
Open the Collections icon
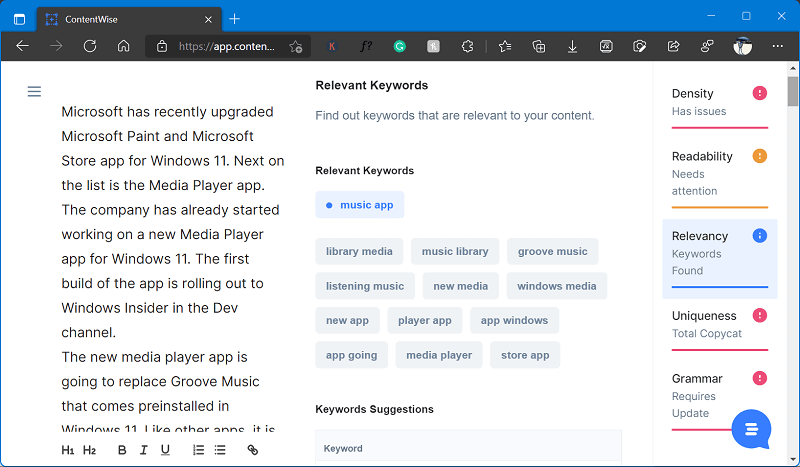(538, 46)
